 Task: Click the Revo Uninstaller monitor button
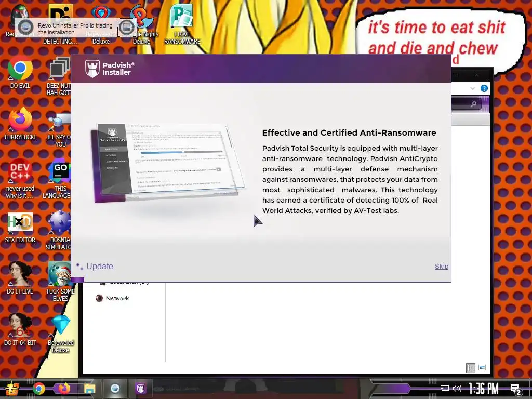(127, 28)
